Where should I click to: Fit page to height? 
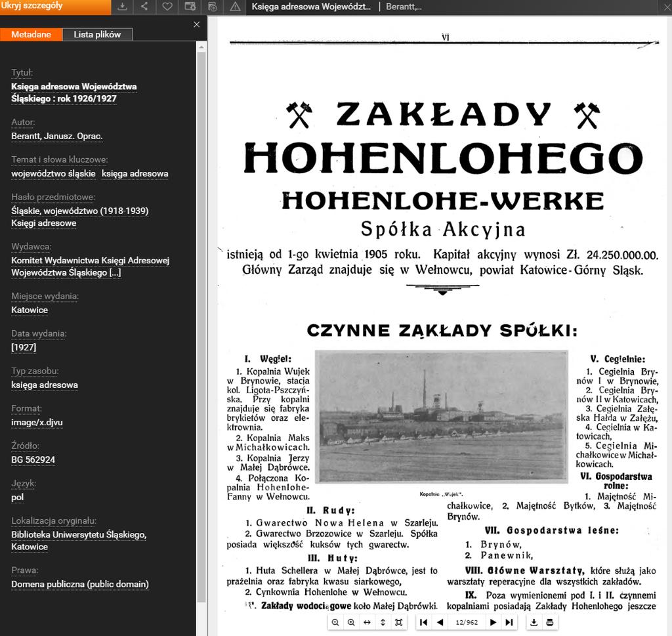click(383, 622)
